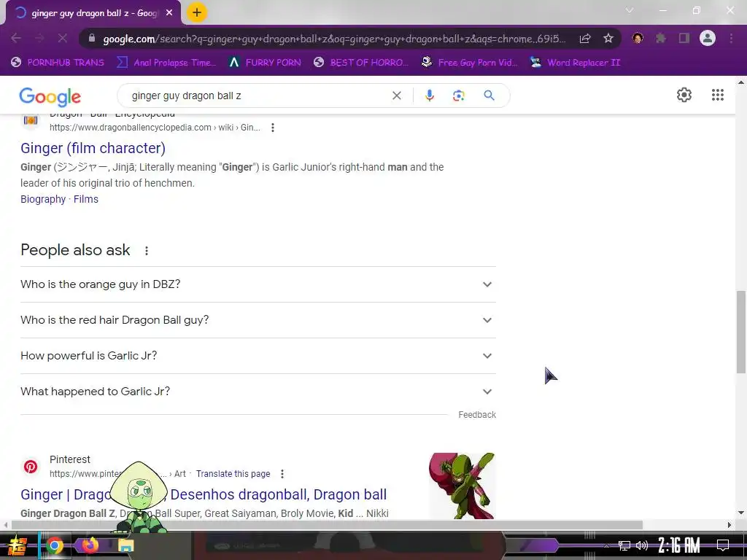Expand 'Who is the orange guy in DBZ?'

point(258,284)
